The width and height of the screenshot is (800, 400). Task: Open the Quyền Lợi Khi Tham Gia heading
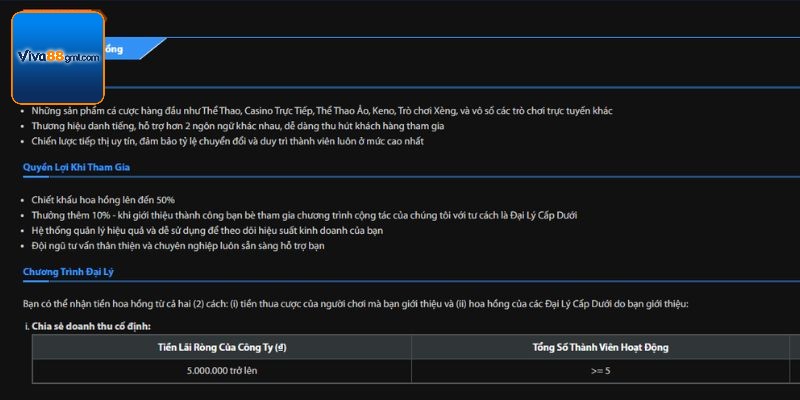pos(77,167)
